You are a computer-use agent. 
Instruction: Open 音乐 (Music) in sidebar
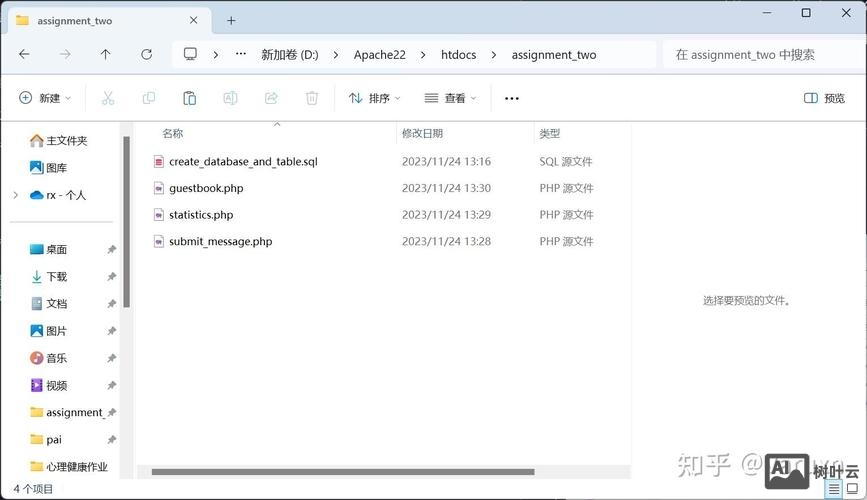tap(48, 358)
